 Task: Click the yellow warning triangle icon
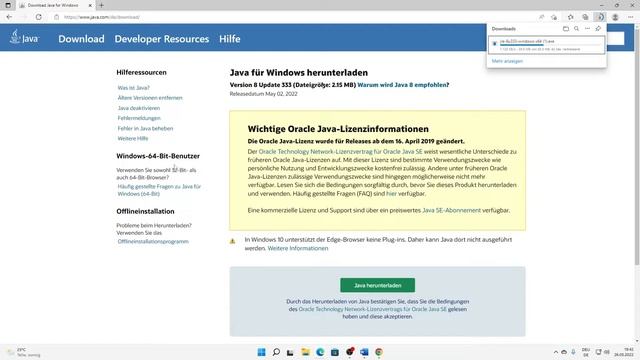point(233,241)
